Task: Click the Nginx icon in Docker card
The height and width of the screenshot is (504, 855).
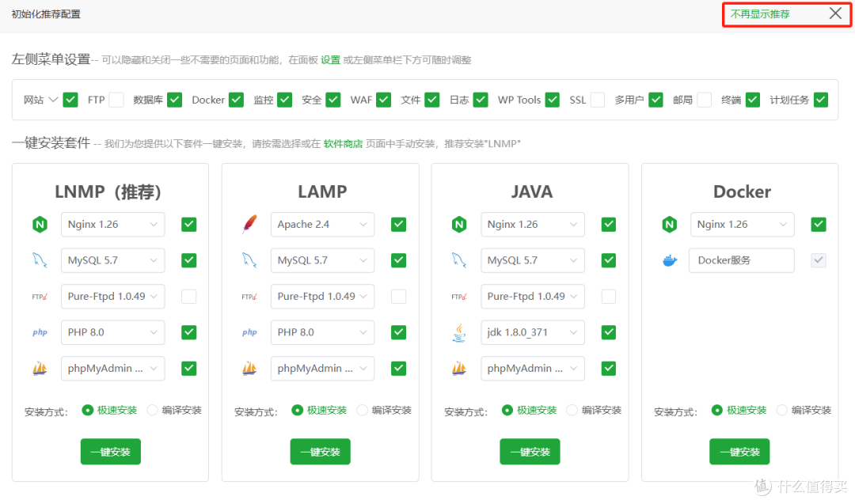Action: (669, 225)
